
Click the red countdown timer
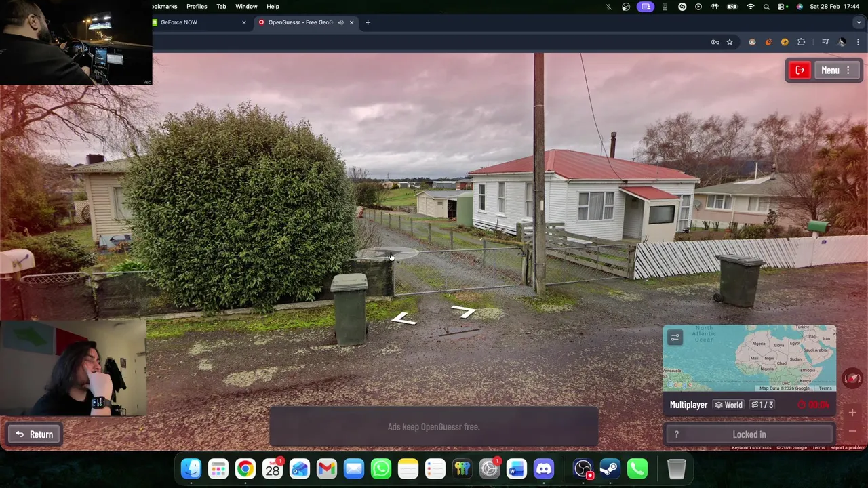point(814,405)
